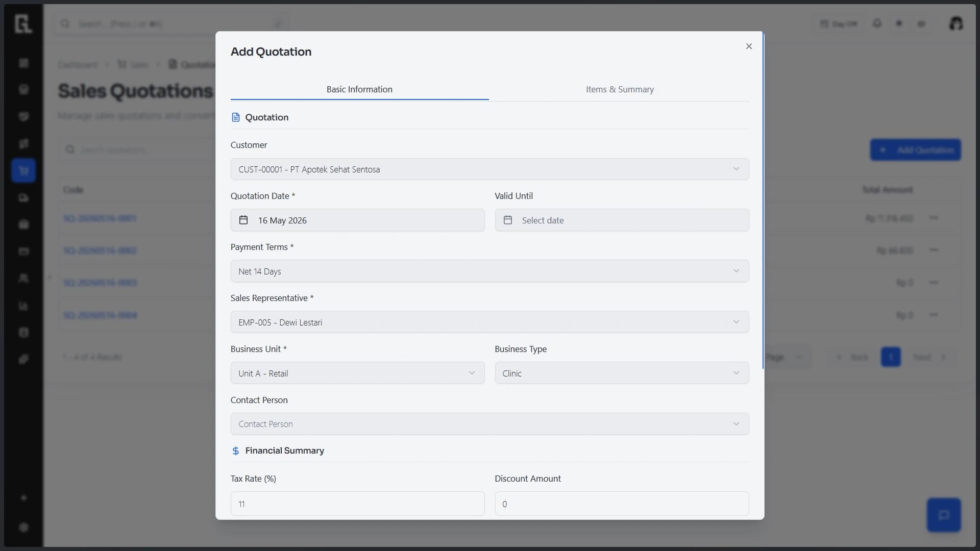Open quotation SQ-20260516-0004 link
Image resolution: width=980 pixels, height=551 pixels.
click(100, 315)
